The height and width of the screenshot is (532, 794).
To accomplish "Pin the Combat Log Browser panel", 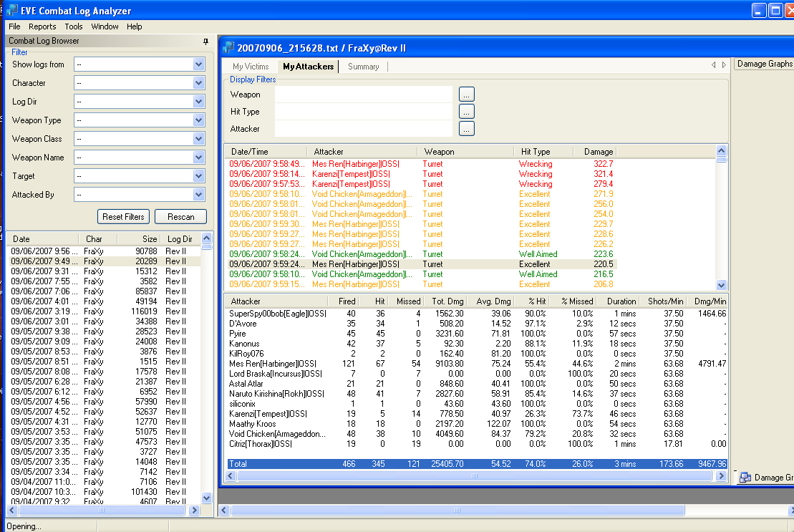I will [x=206, y=42].
